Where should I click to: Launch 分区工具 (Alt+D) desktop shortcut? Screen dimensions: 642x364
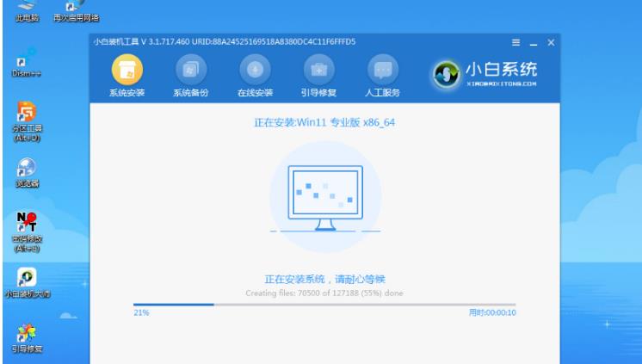click(27, 121)
